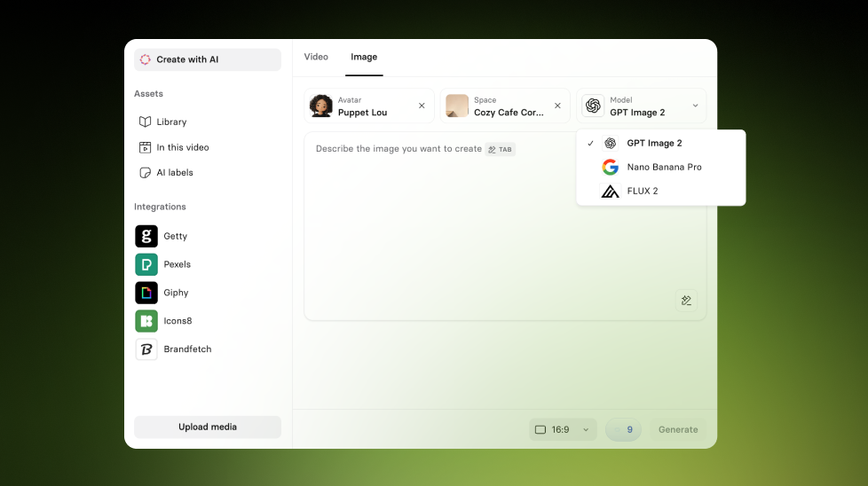Image resolution: width=868 pixels, height=486 pixels.
Task: Click the magic wand enhance prompt icon
Action: 686,301
